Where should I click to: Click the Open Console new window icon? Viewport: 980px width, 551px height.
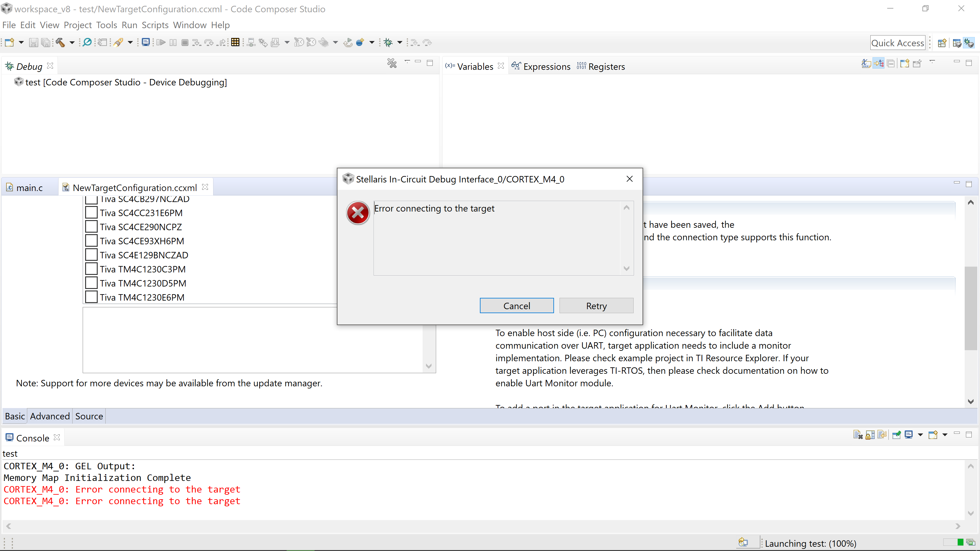pos(933,435)
